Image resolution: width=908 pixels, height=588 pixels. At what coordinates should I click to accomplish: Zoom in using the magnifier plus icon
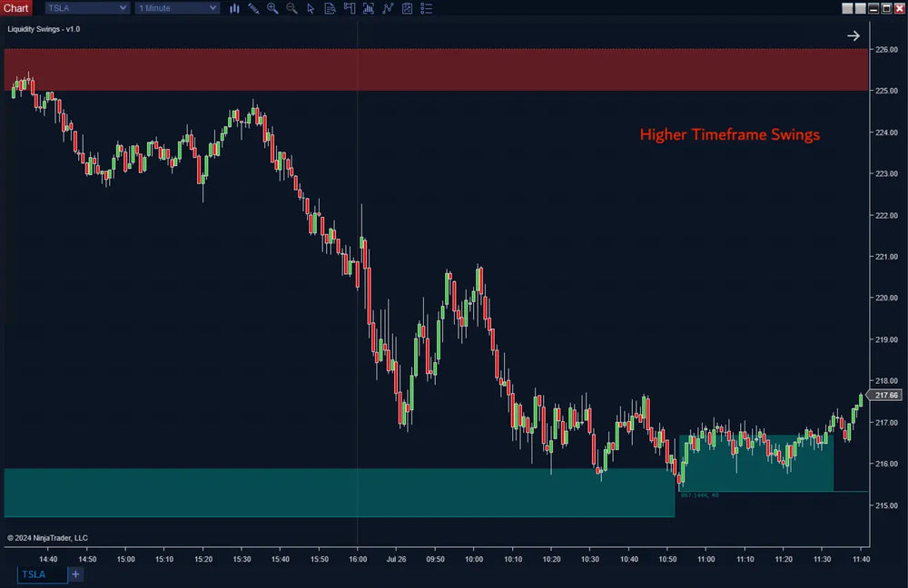[x=272, y=8]
